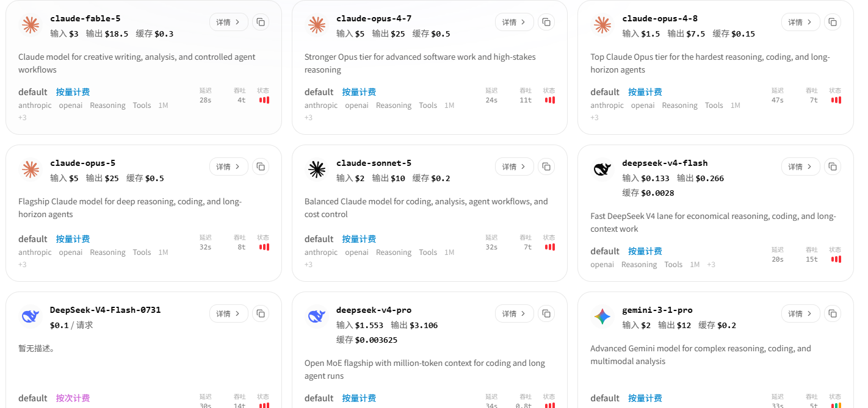Open 详情 for DeepSeek-V4-Flash-0731
This screenshot has height=408, width=868.
click(229, 313)
